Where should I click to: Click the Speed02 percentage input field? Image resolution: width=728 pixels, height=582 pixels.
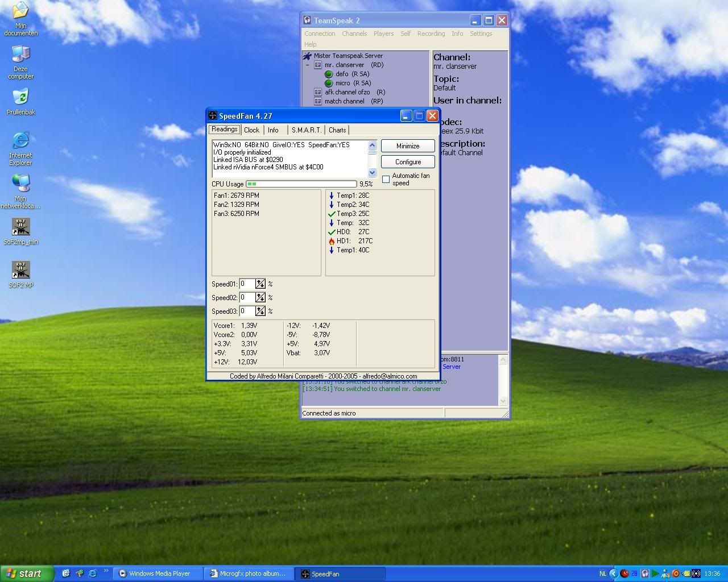click(x=247, y=297)
